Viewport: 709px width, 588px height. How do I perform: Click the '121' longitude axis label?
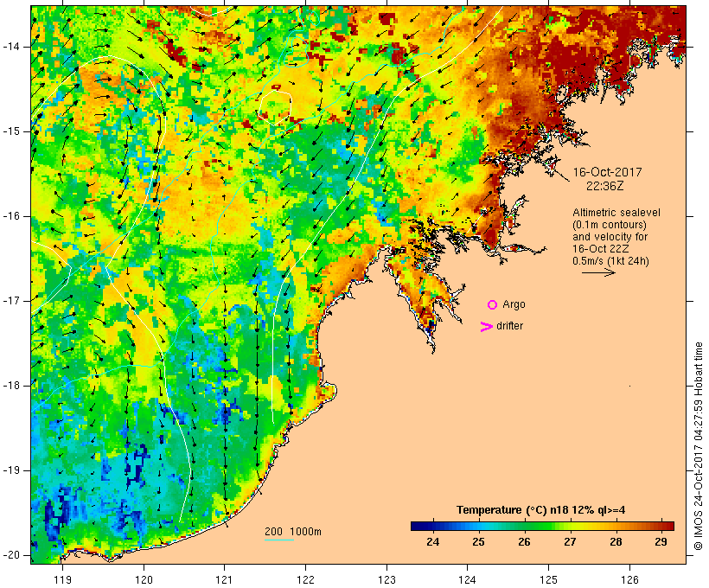click(x=224, y=579)
